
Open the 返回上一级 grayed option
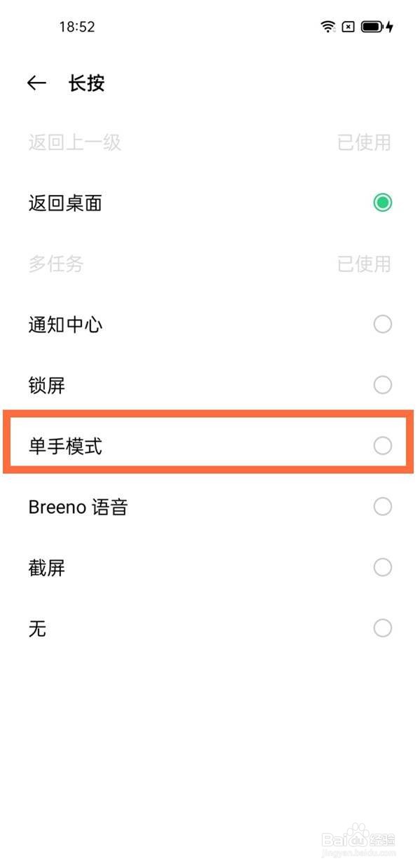74,143
